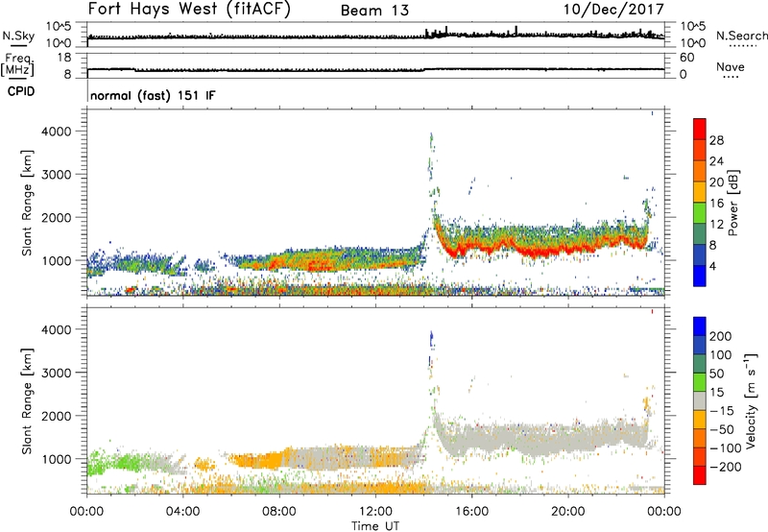Screen dimensions: 768x532
Task: Click the '60' Nave axis value
Action: click(686, 58)
